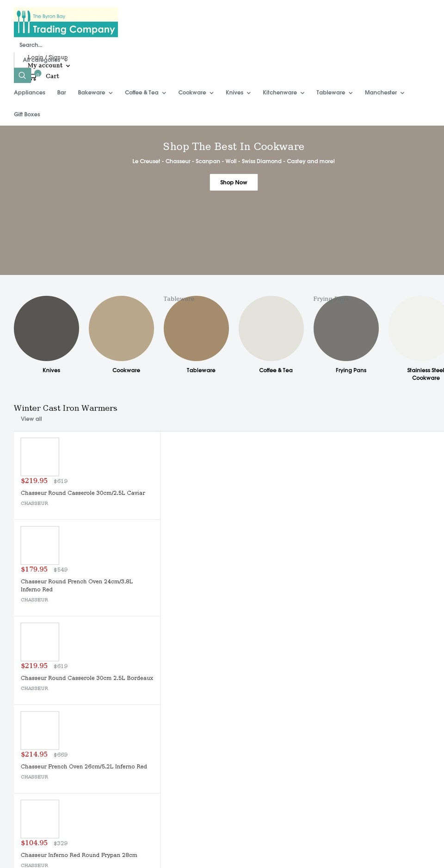Click the Byron Bay Trading Company logo
The height and width of the screenshot is (868, 444).
(66, 22)
